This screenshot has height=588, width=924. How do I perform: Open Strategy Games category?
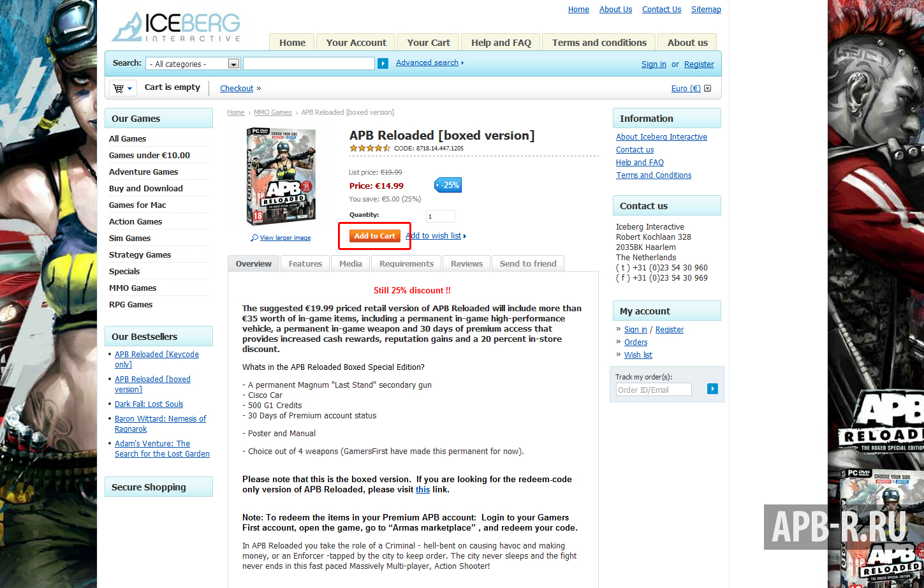[x=140, y=255]
